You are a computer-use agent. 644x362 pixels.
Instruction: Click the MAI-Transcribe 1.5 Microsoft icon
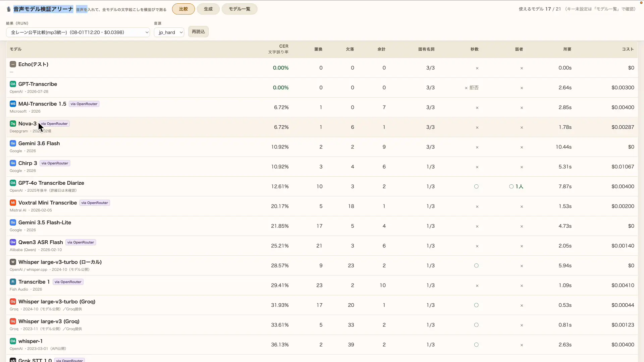pos(13,104)
